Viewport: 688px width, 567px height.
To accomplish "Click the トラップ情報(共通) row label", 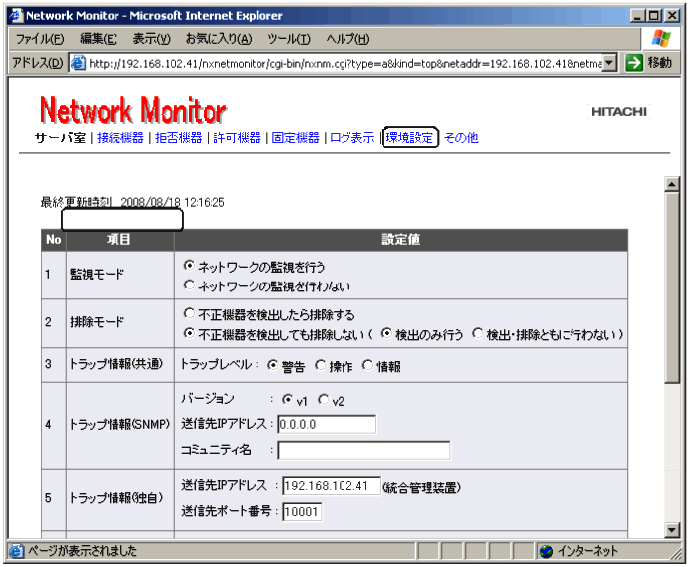I will click(116, 364).
